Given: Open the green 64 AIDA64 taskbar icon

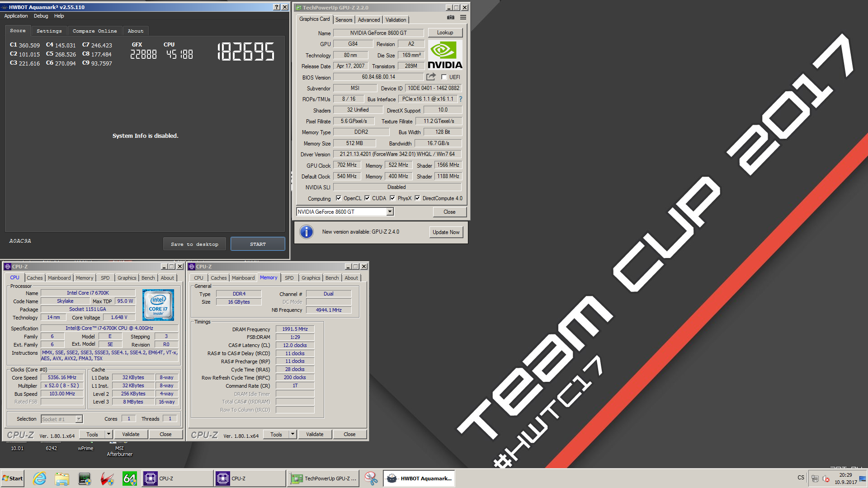Looking at the screenshot, I should pos(130,479).
